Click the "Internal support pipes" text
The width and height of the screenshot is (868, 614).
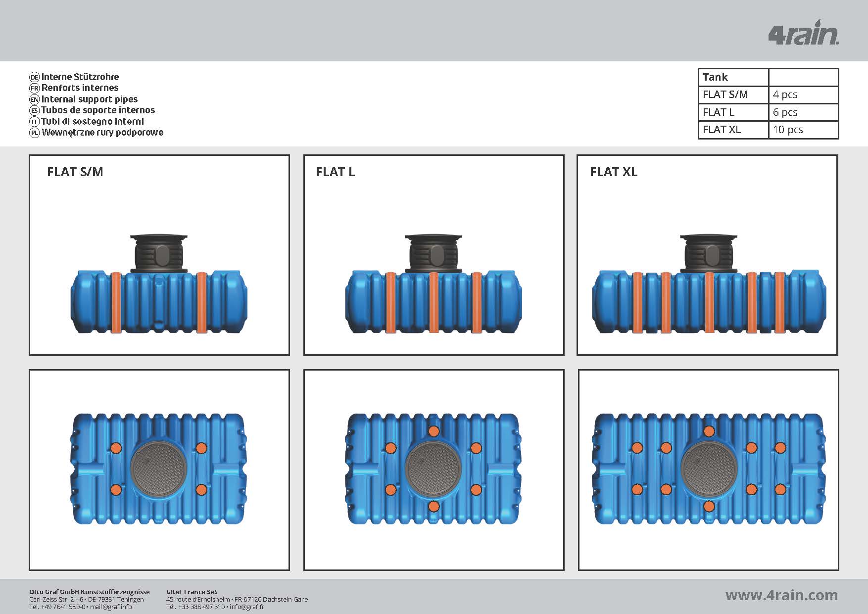pos(90,99)
